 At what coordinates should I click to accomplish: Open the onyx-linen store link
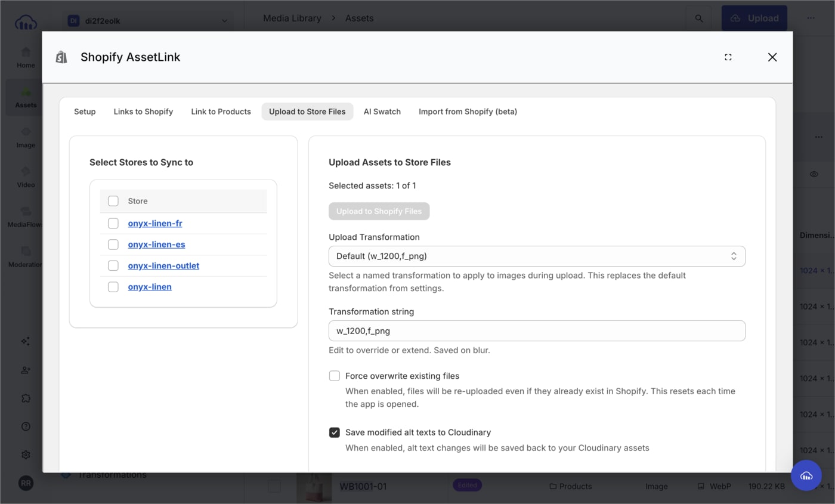150,287
